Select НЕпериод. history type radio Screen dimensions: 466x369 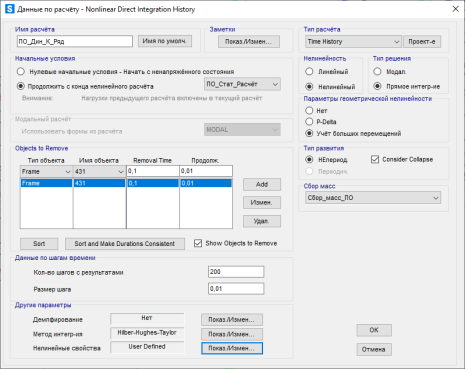309,160
